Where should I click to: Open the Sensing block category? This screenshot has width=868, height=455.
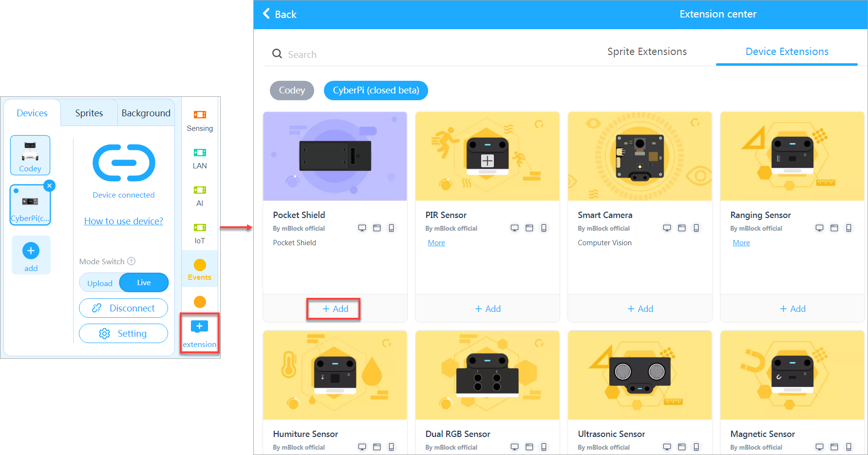200,121
